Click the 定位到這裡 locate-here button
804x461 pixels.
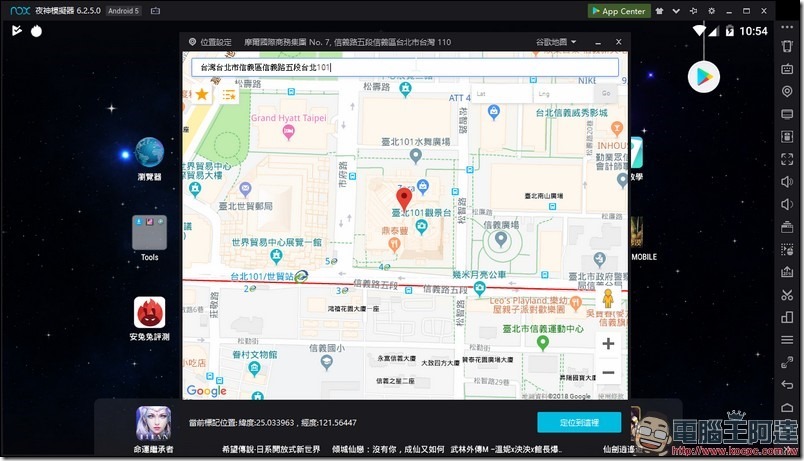point(579,423)
